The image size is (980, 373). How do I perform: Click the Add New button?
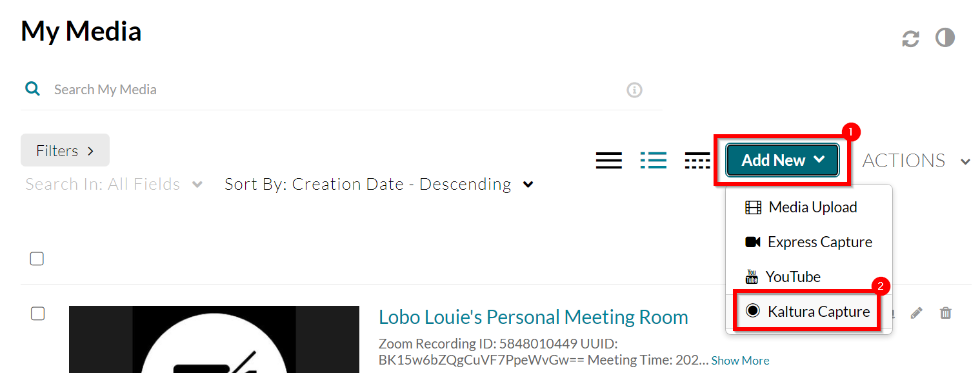(x=783, y=160)
